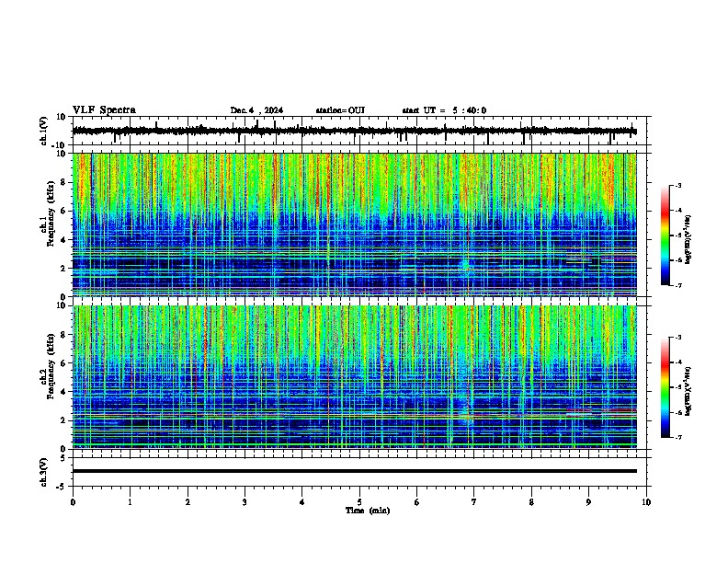
Task: Click inside the ch.1 spectrogram panel
Action: [x=354, y=224]
